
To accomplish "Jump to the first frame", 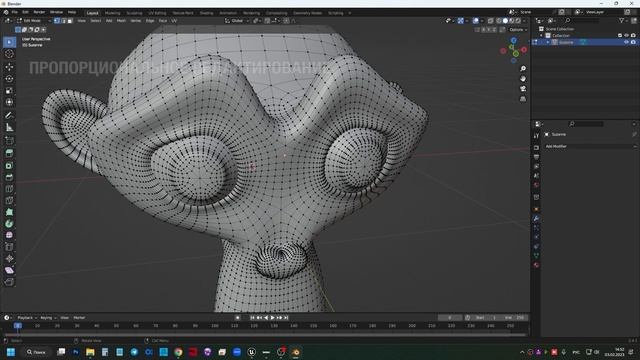I will point(252,318).
